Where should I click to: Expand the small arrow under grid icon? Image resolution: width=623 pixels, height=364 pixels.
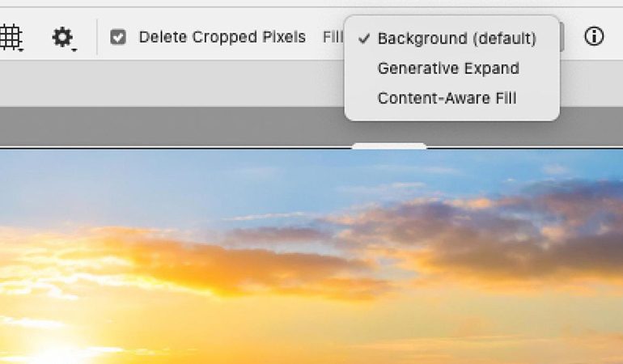pos(21,49)
